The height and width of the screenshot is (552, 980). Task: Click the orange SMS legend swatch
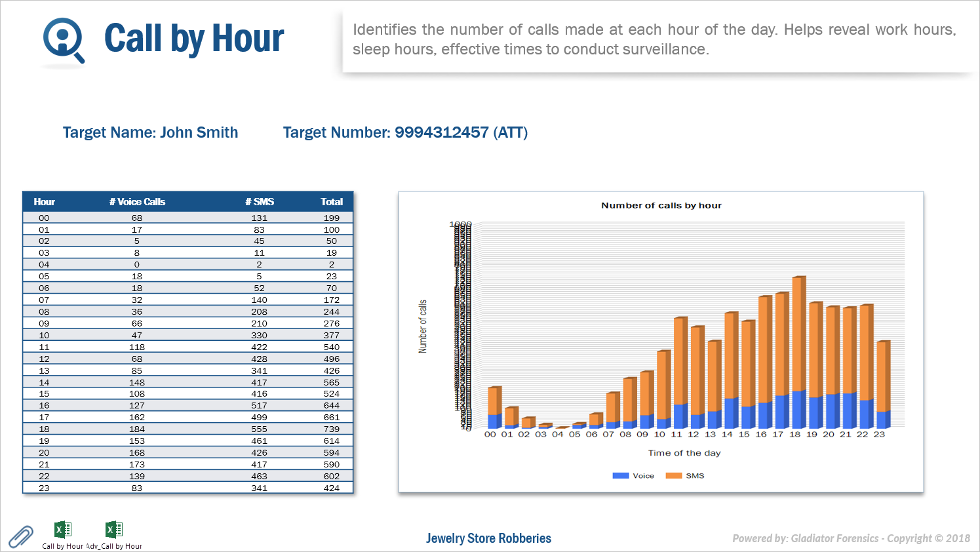(x=673, y=476)
